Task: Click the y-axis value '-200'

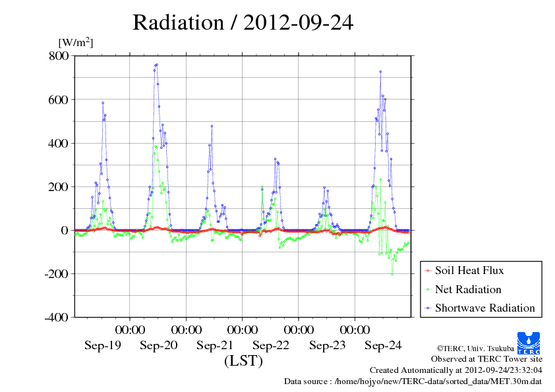Action: (x=56, y=273)
